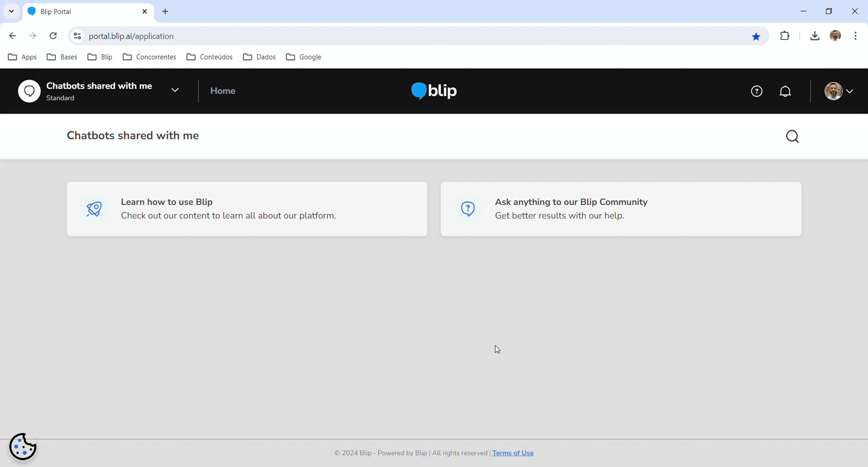
Task: Open Learn how to use Blip card
Action: click(x=247, y=209)
